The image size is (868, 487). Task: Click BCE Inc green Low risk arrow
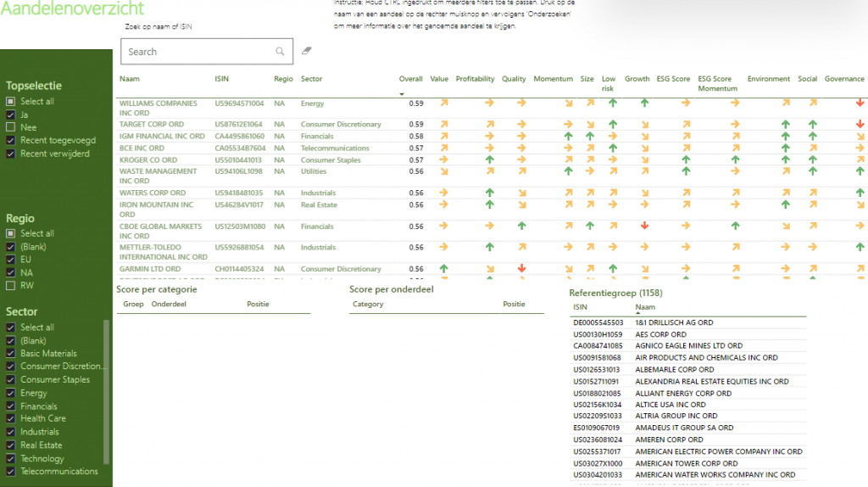(613, 148)
